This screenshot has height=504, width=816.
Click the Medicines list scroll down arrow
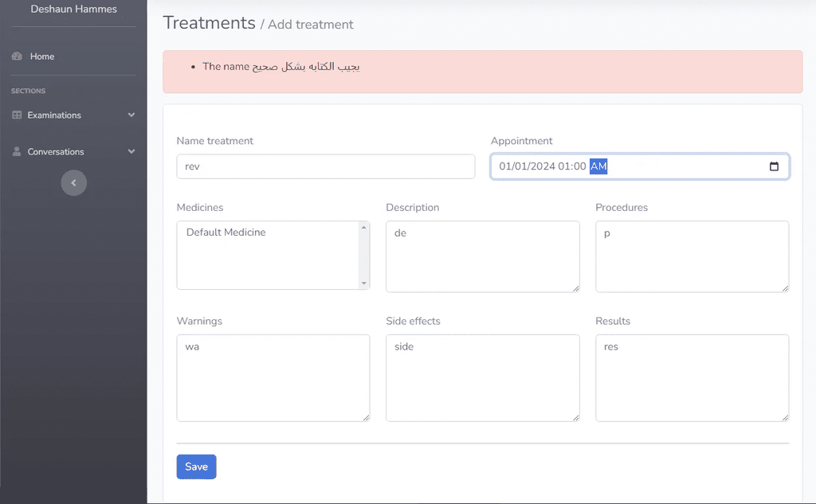[x=363, y=283]
